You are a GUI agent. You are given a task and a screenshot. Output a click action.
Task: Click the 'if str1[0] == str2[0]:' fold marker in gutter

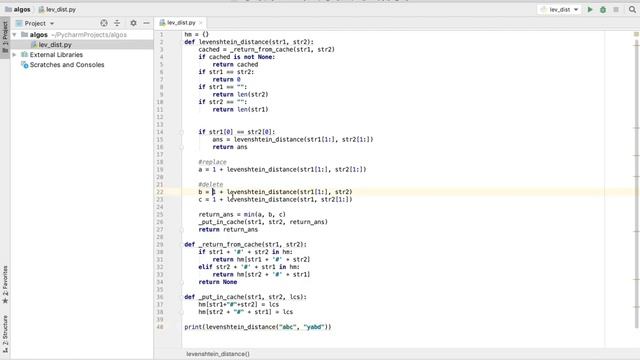[182, 132]
